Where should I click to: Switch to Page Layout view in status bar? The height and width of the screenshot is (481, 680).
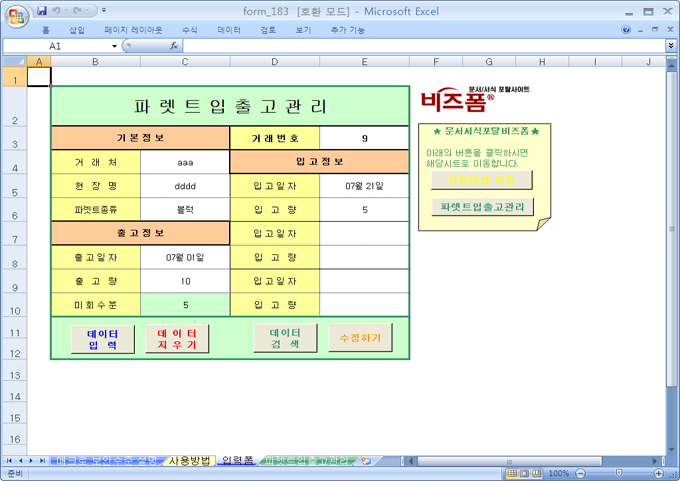click(525, 473)
